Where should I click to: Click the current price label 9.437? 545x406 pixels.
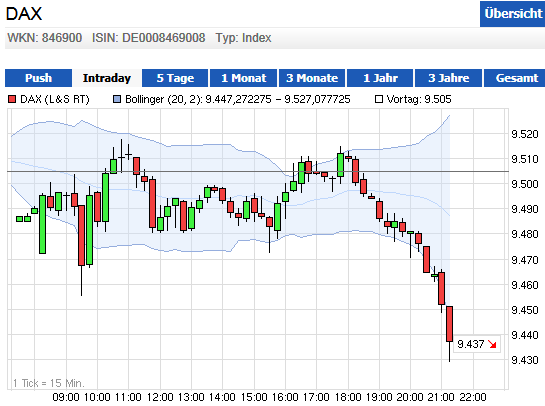click(x=471, y=344)
